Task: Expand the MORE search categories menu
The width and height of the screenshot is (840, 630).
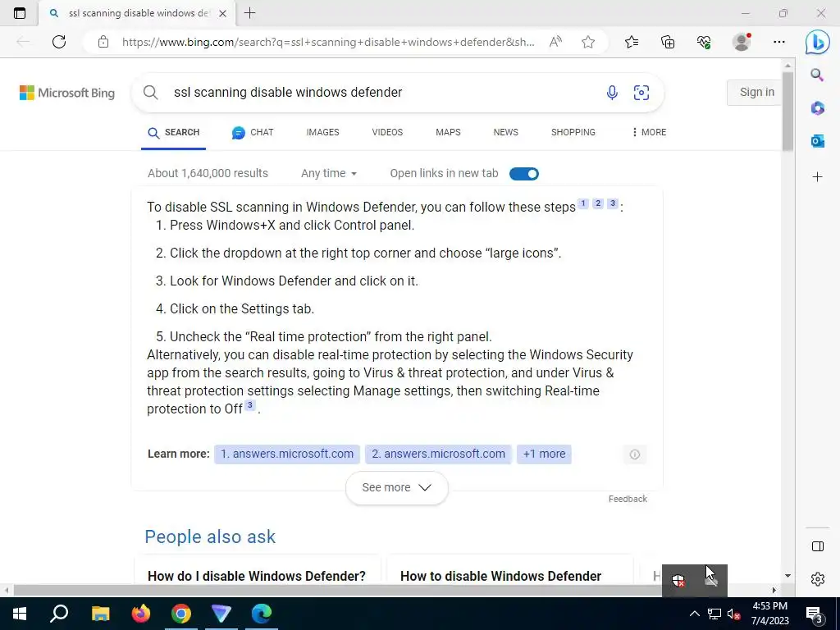Action: click(x=649, y=132)
